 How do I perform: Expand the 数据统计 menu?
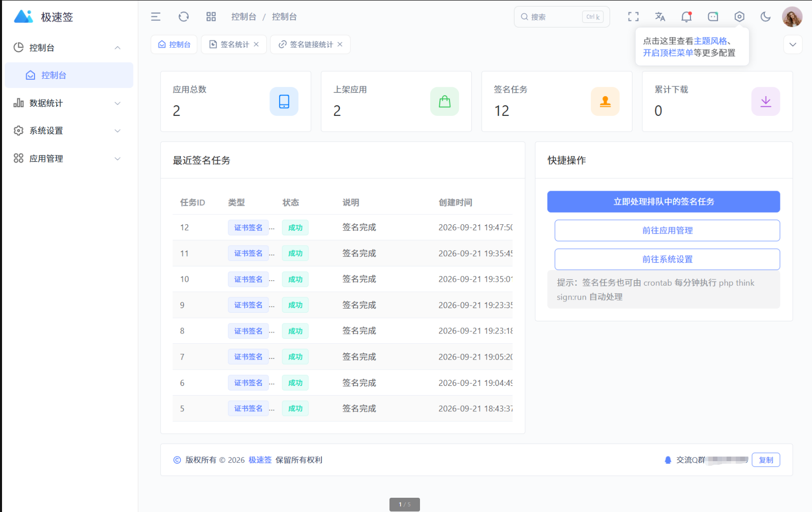[69, 103]
